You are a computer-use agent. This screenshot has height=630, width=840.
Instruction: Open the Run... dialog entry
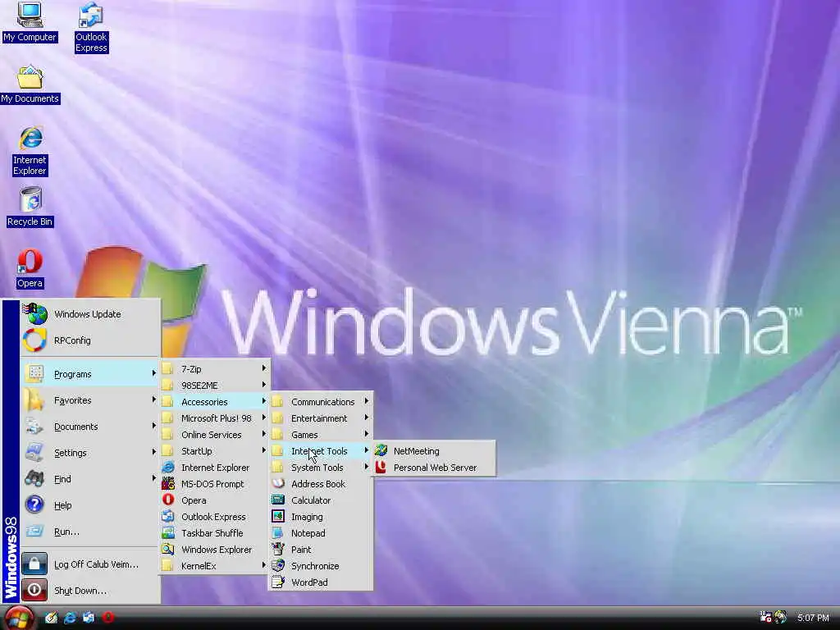(x=90, y=532)
